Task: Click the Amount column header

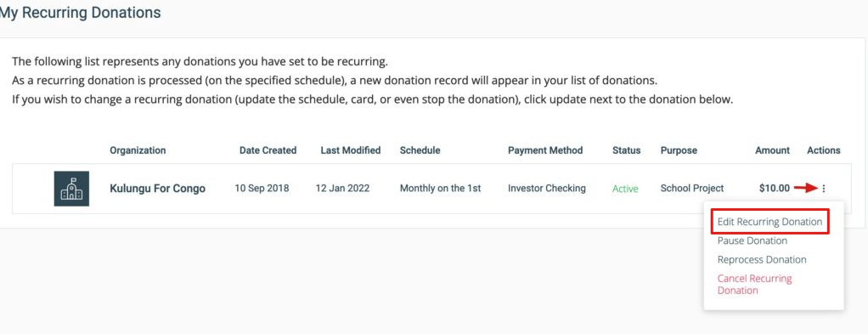Action: [x=772, y=150]
